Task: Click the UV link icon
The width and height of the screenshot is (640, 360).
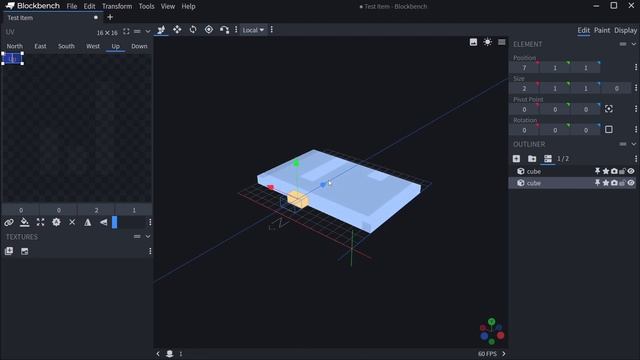Action: 9,222
